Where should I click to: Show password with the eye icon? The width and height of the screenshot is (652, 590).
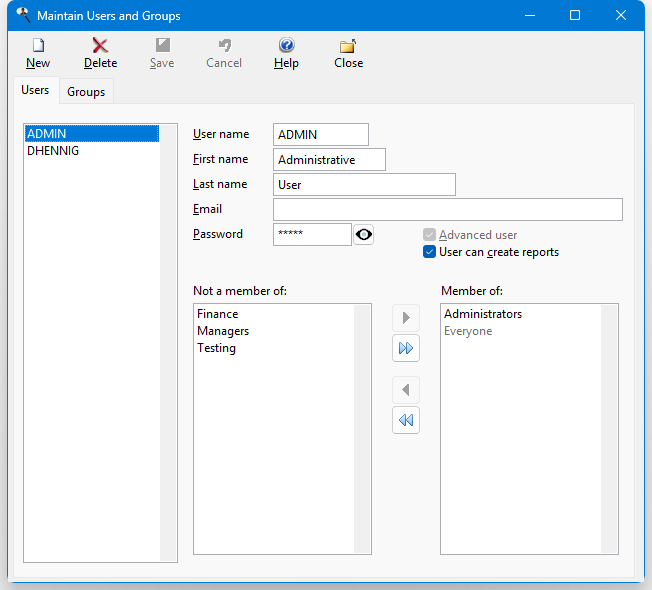coord(364,234)
